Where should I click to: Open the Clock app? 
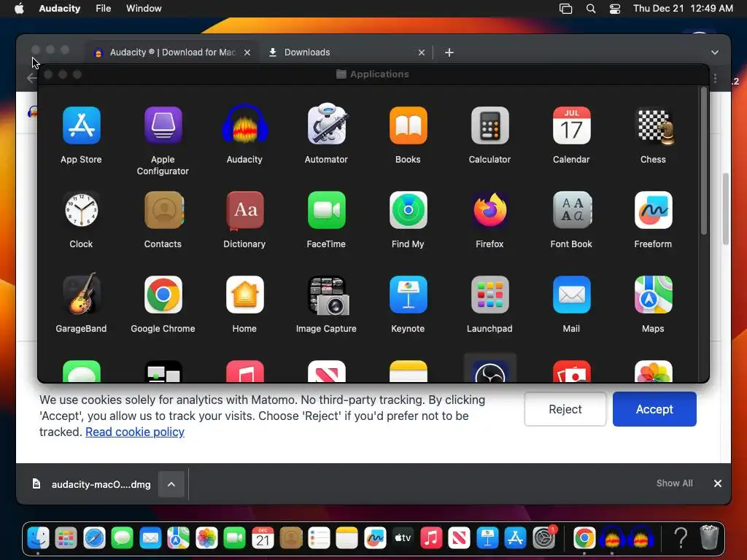pos(82,210)
